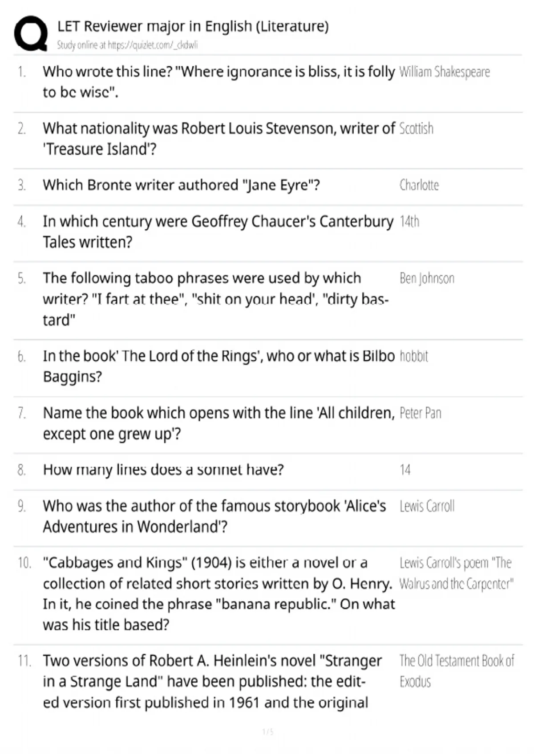Click the answer hobbit
Screen dimensions: 534x756
coord(413,356)
